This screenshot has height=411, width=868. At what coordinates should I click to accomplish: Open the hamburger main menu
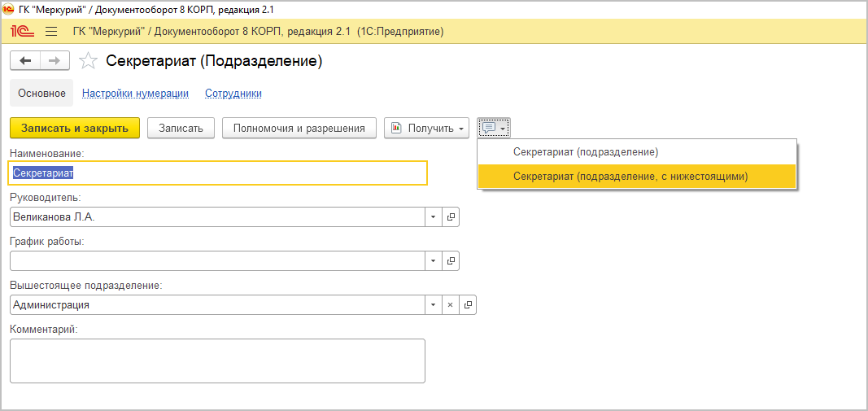(51, 32)
